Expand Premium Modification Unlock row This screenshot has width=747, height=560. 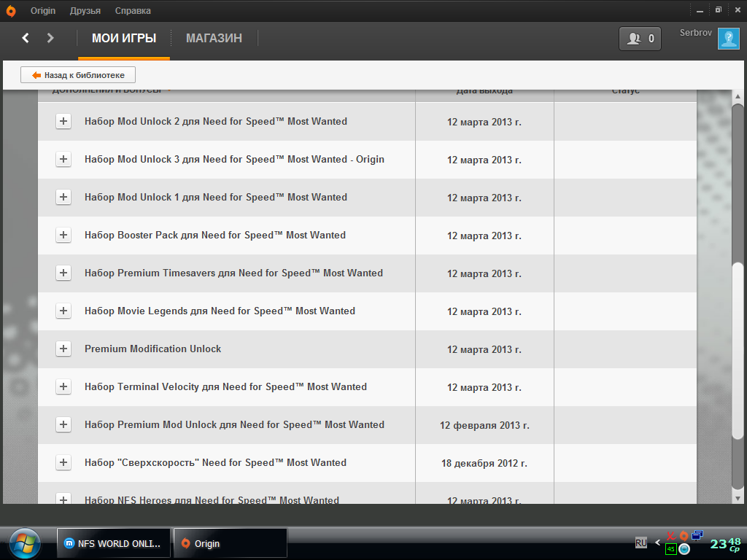[x=63, y=349]
